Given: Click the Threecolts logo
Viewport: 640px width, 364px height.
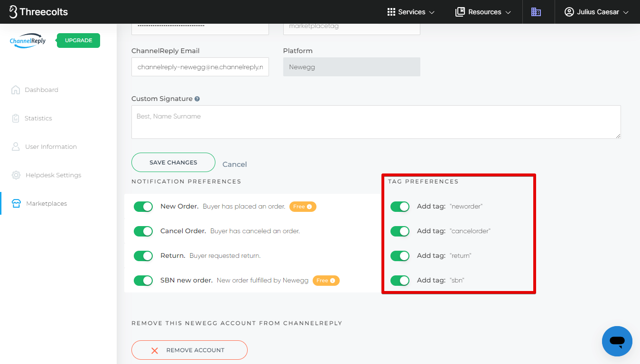Looking at the screenshot, I should click(x=38, y=12).
